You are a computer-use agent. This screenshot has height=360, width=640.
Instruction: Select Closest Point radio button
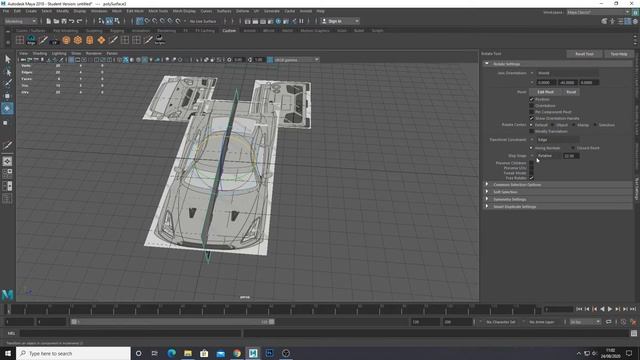pyautogui.click(x=573, y=148)
